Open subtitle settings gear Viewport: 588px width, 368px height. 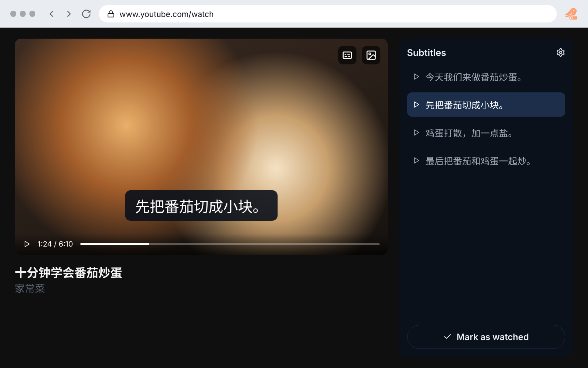(560, 53)
